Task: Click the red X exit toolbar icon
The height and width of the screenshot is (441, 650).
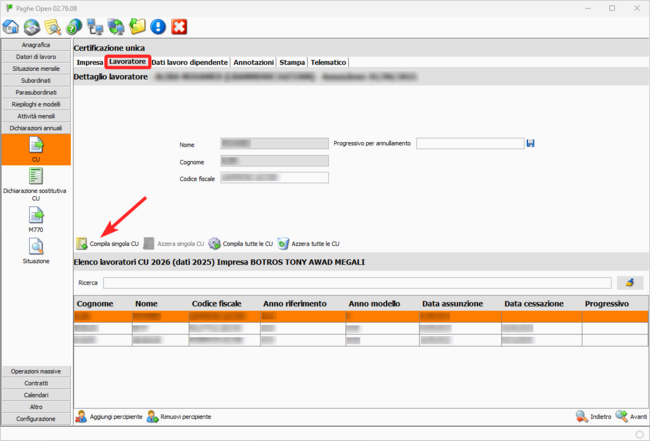Action: pyautogui.click(x=179, y=26)
